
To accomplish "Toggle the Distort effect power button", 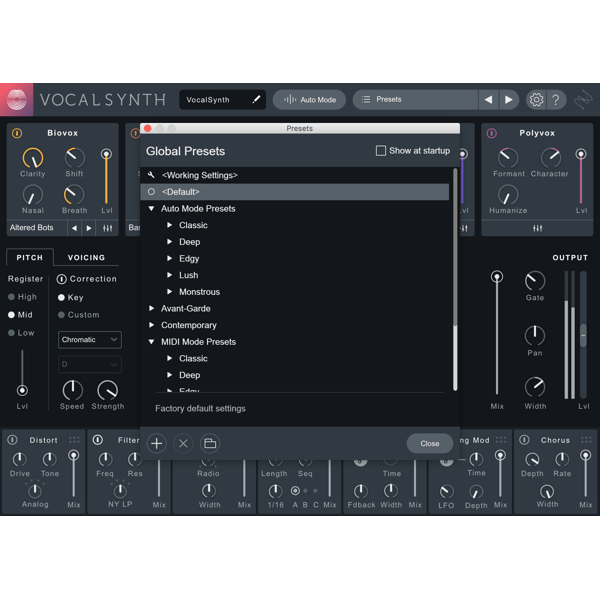I will (12, 440).
